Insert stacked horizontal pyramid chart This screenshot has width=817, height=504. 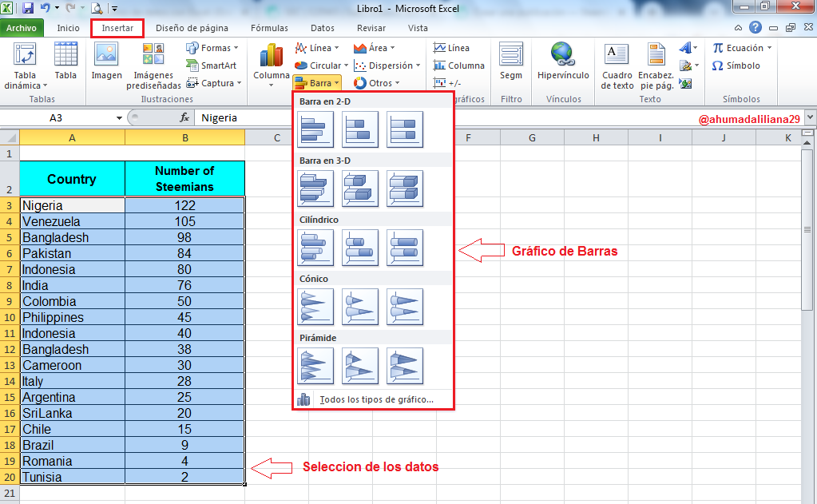pyautogui.click(x=360, y=366)
